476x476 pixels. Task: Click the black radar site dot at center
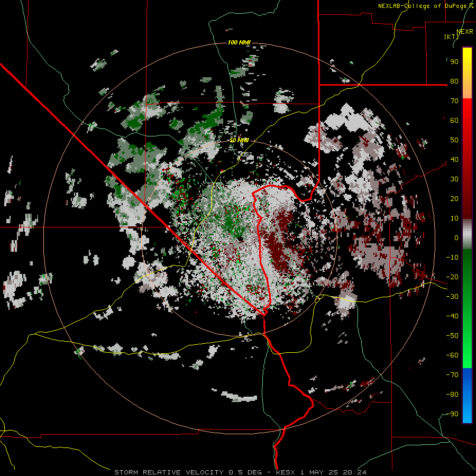(x=241, y=240)
